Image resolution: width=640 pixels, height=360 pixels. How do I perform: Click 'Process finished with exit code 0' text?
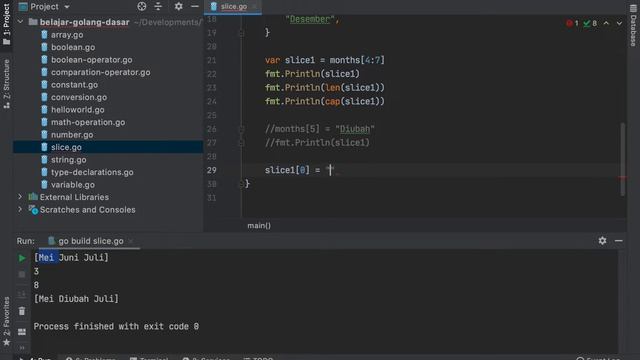point(116,326)
